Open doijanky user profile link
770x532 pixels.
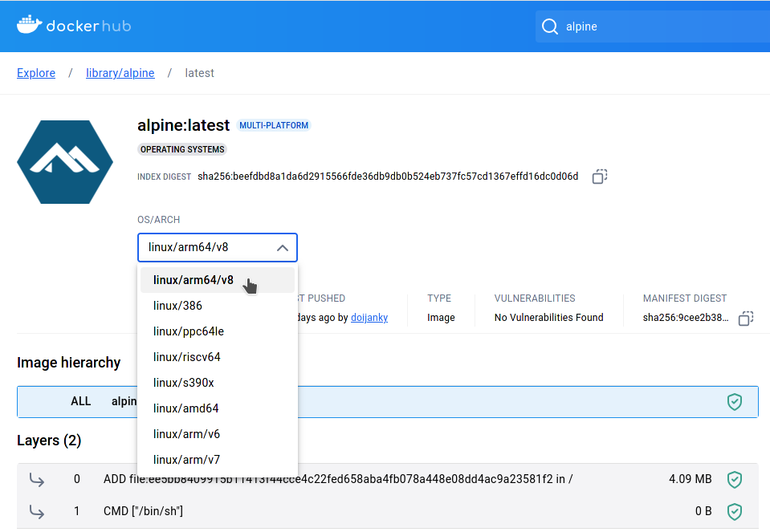[369, 318]
